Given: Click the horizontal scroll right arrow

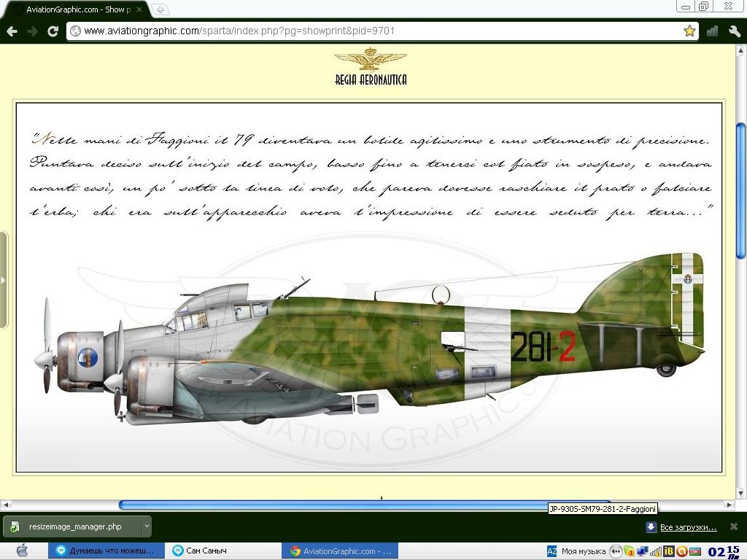Looking at the screenshot, I should (729, 505).
